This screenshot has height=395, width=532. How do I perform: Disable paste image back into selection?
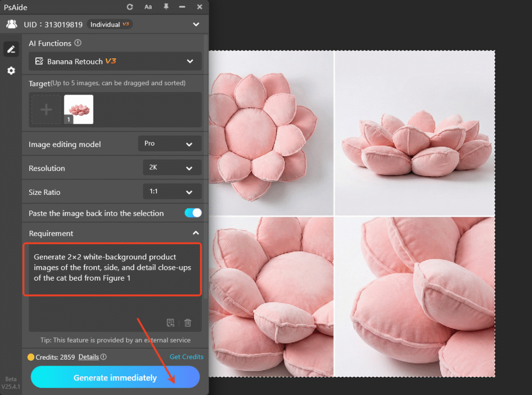click(x=192, y=213)
